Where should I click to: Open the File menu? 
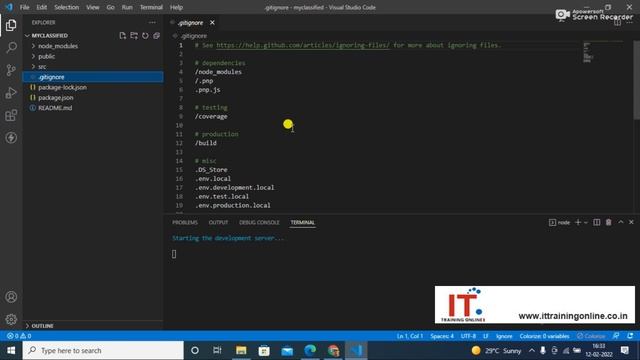tap(24, 7)
